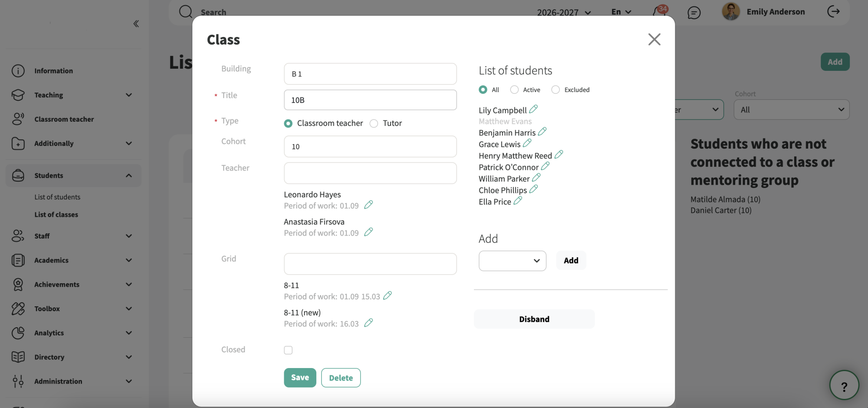The image size is (868, 408).
Task: Open the help question mark button
Action: coord(844,385)
